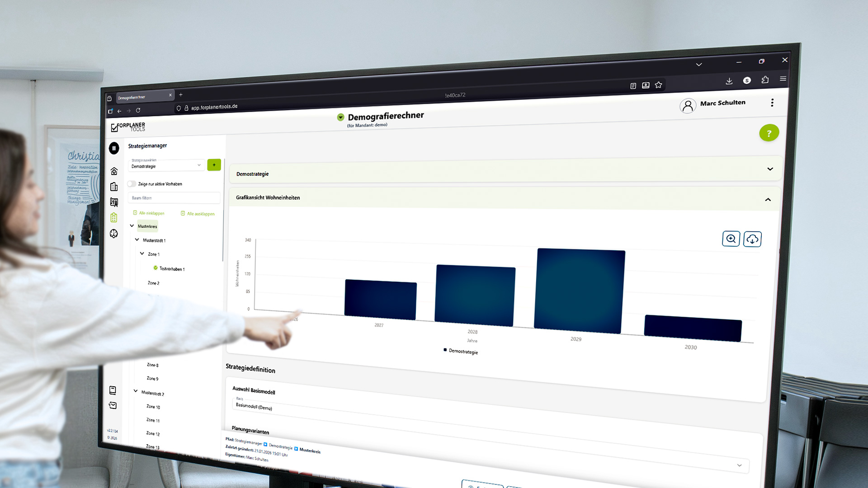Collapse the Grafikansicht Wohneinheiten panel

[x=768, y=200]
